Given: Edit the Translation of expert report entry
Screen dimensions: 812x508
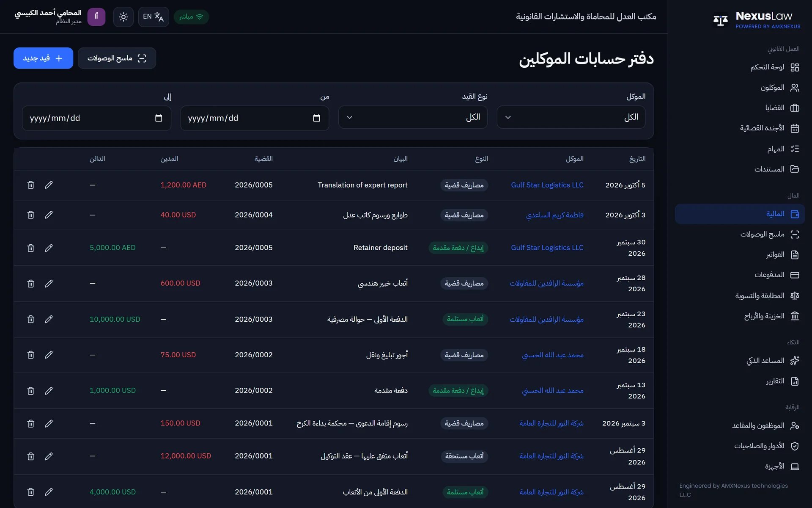Looking at the screenshot, I should point(49,185).
